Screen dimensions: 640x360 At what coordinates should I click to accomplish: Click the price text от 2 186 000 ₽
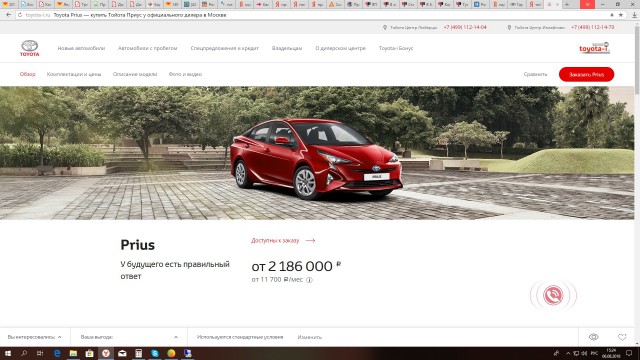click(x=296, y=267)
